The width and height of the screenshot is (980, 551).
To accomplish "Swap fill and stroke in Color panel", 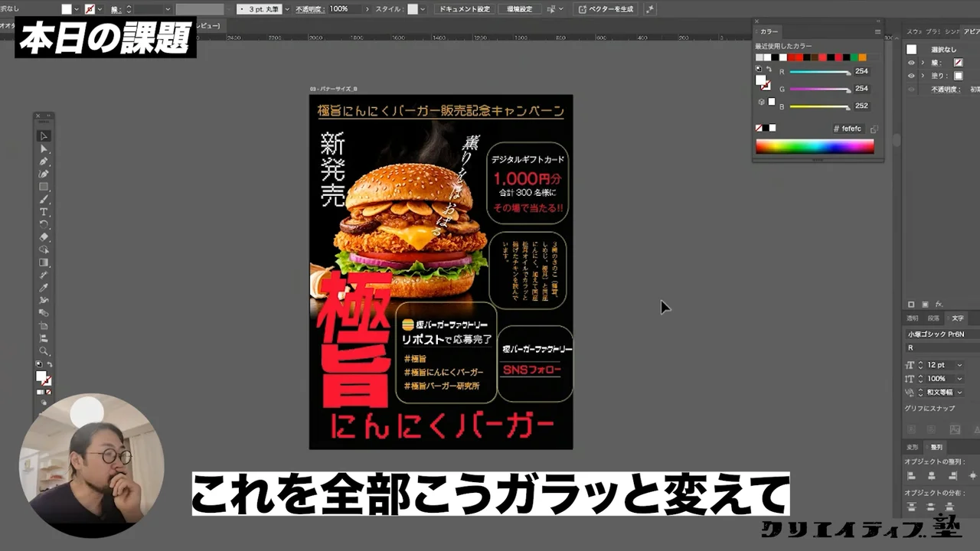I will (768, 70).
